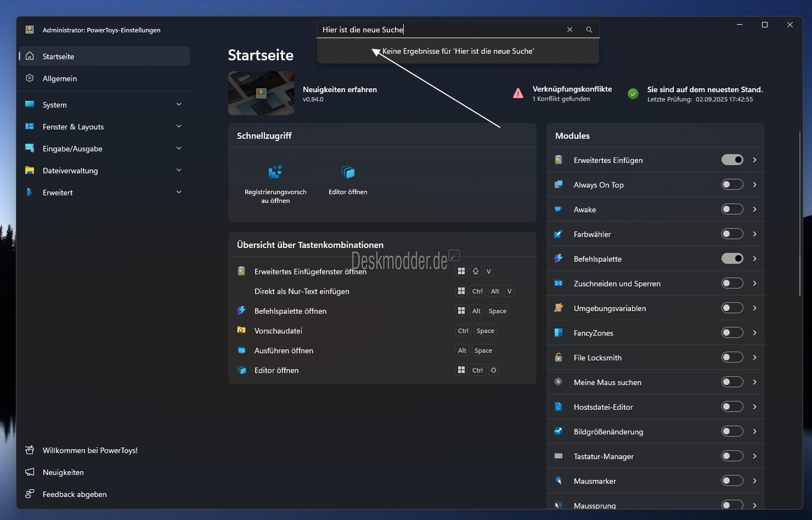Click the Befehlspalette öffnen shortcut row icon
Screen dimensions: 812x520
(x=241, y=310)
